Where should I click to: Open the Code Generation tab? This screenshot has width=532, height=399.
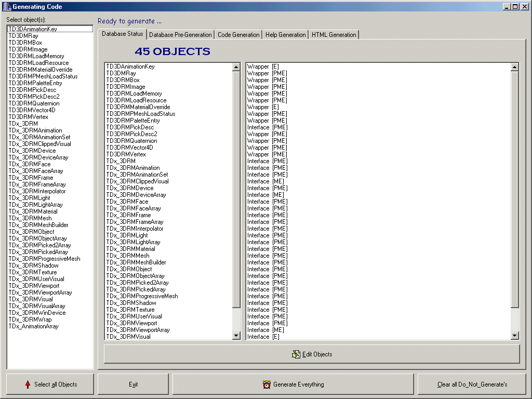click(x=238, y=35)
